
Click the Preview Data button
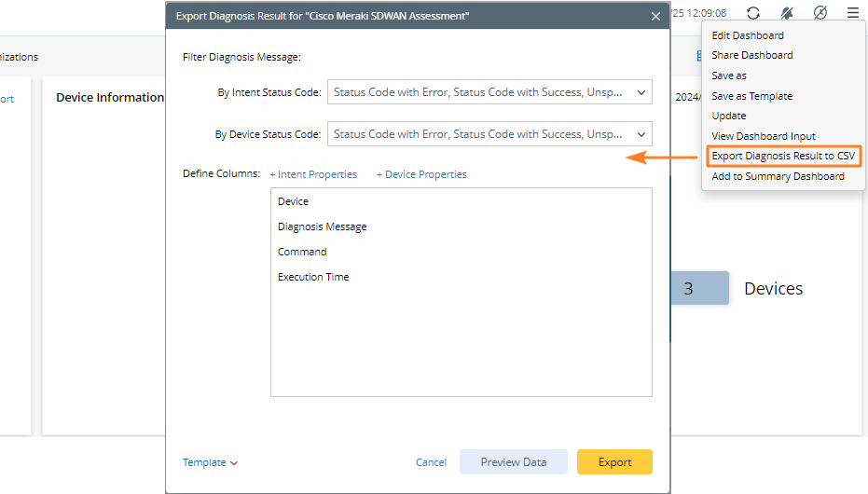click(513, 462)
